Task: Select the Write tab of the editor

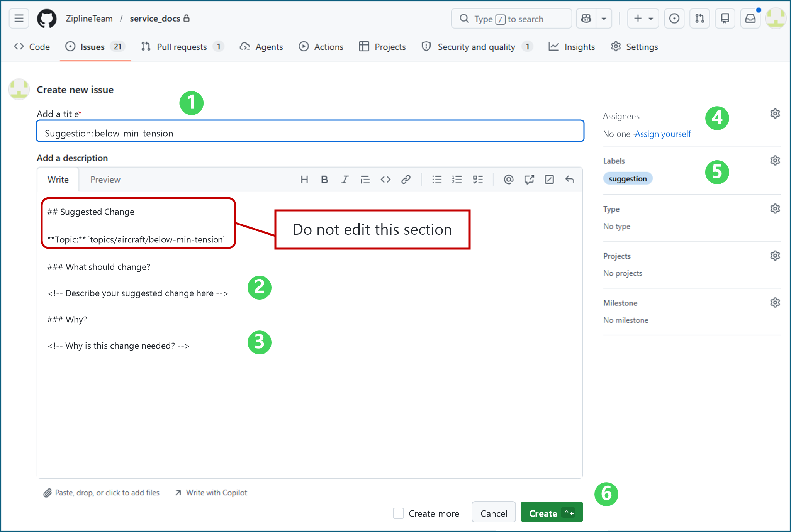Action: click(58, 180)
